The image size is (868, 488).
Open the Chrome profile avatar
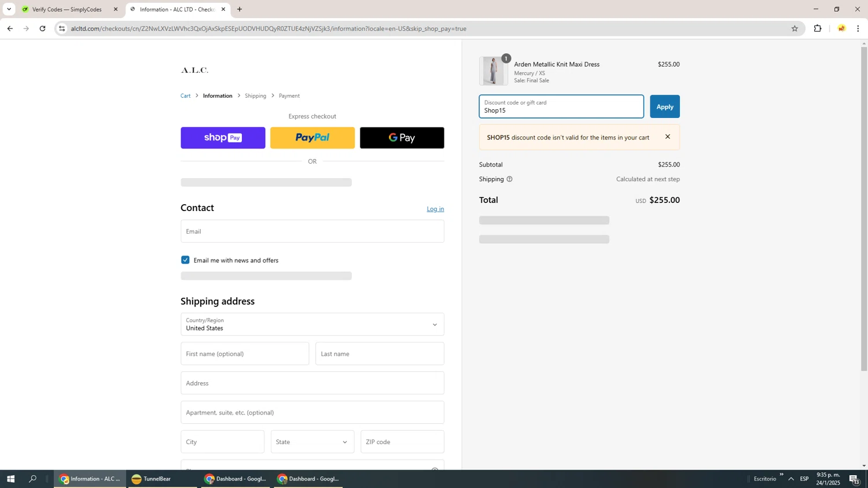coord(841,28)
